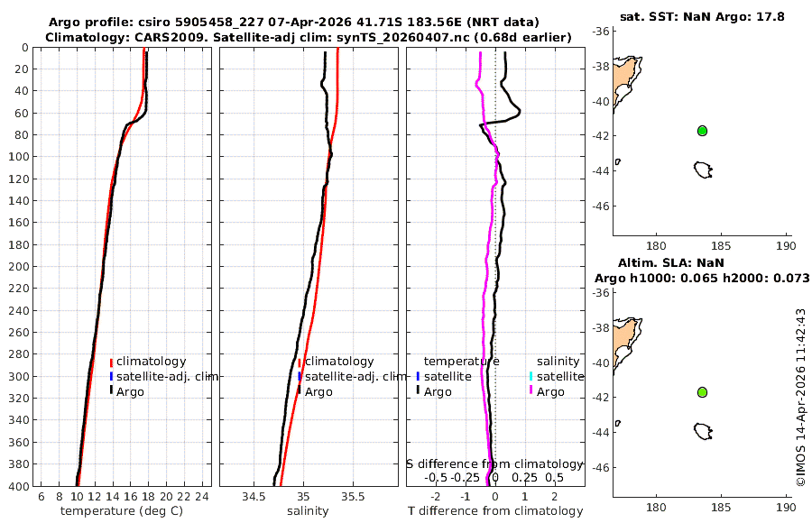Viewport: 812px width, 523px height.
Task: Click S difference scale value -0.5
Action: tap(436, 477)
